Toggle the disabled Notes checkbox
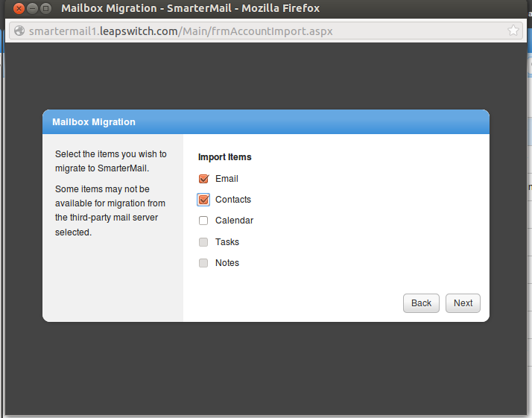Screen dimensions: 532x418 click(x=203, y=263)
